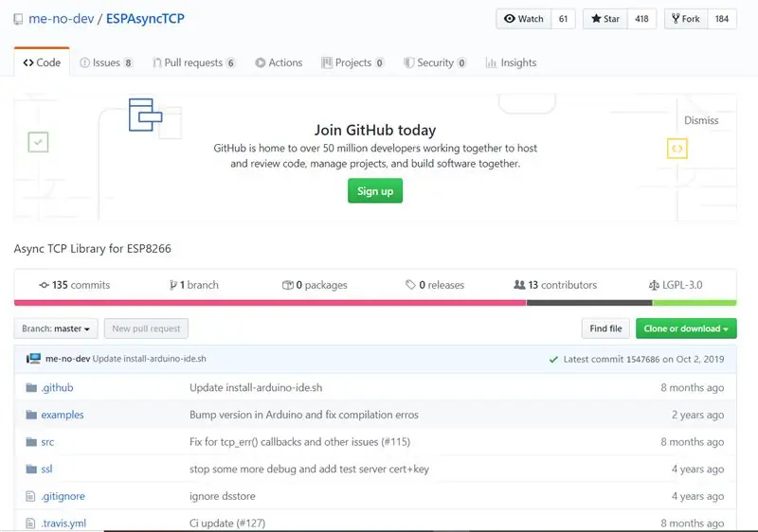Click the green language bar segment

695,303
